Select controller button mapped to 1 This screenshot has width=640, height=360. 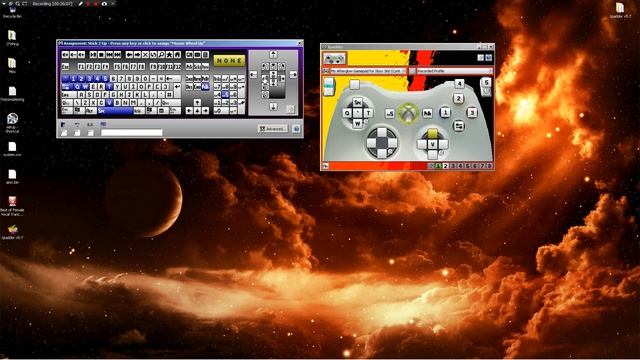[445, 112]
